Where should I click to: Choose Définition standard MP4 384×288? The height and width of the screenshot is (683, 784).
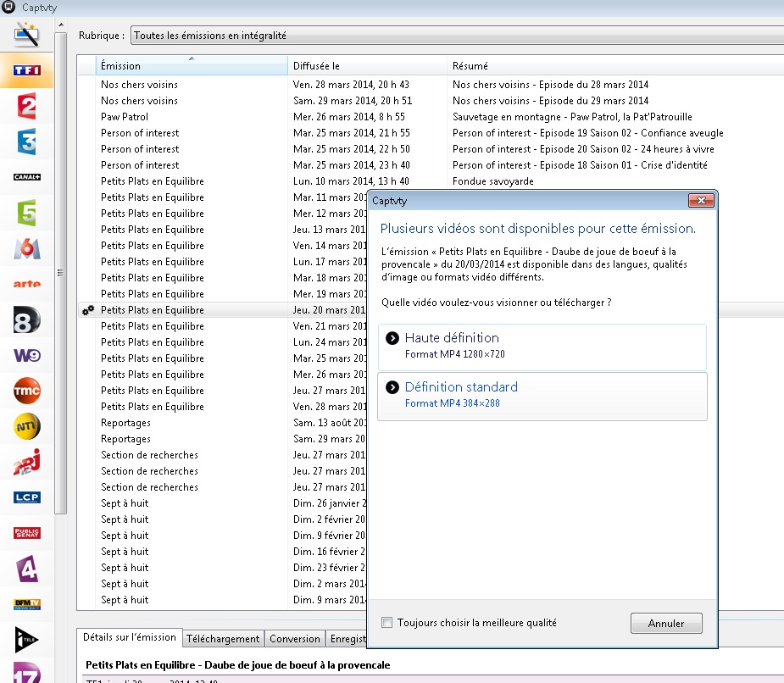[542, 396]
